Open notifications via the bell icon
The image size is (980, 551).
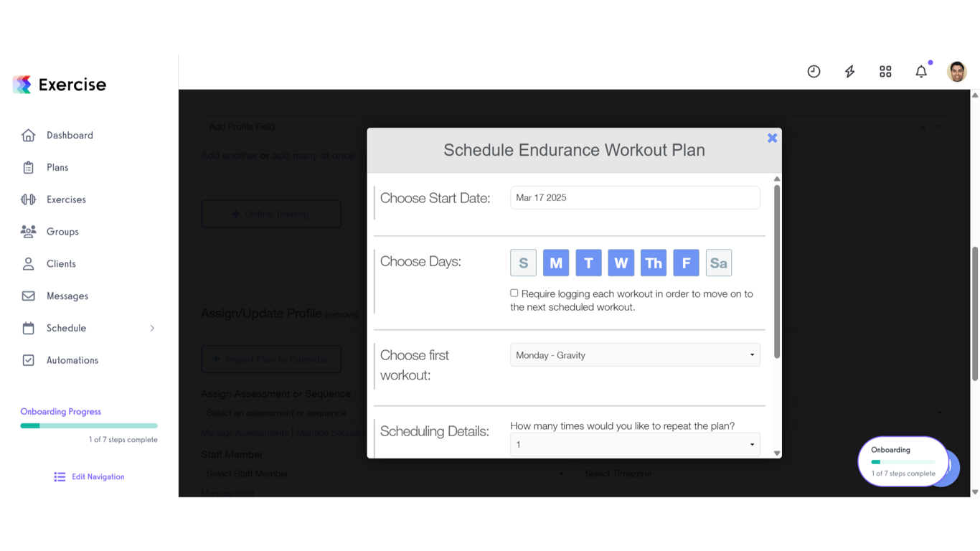(x=921, y=71)
